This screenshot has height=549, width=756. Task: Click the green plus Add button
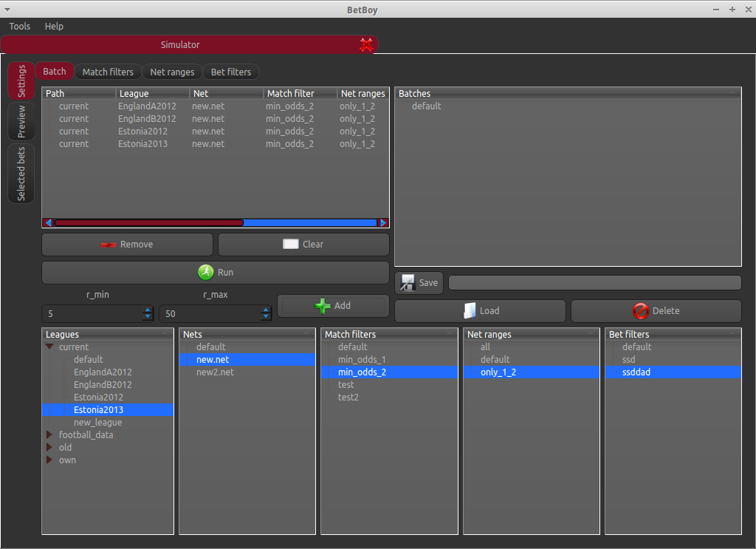pos(332,305)
